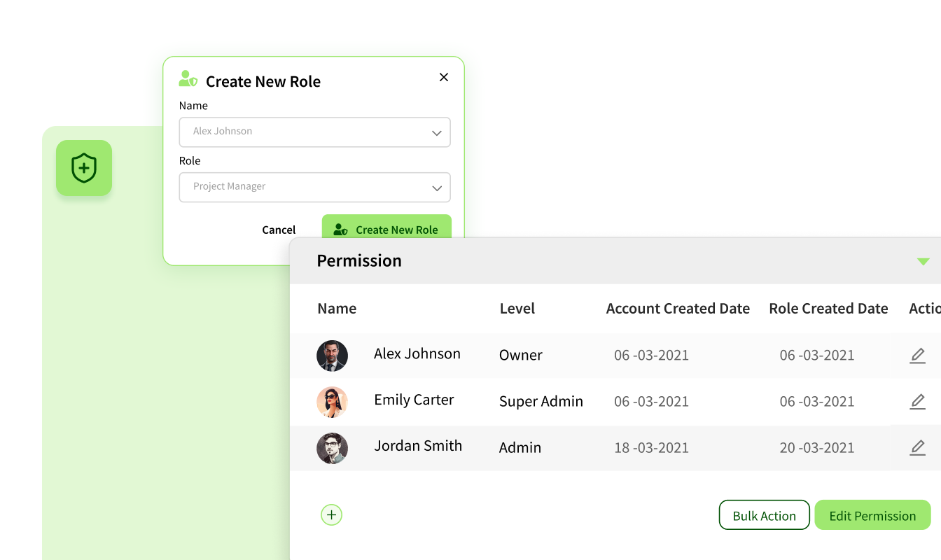Click the shield-plus security icon

coord(84,168)
